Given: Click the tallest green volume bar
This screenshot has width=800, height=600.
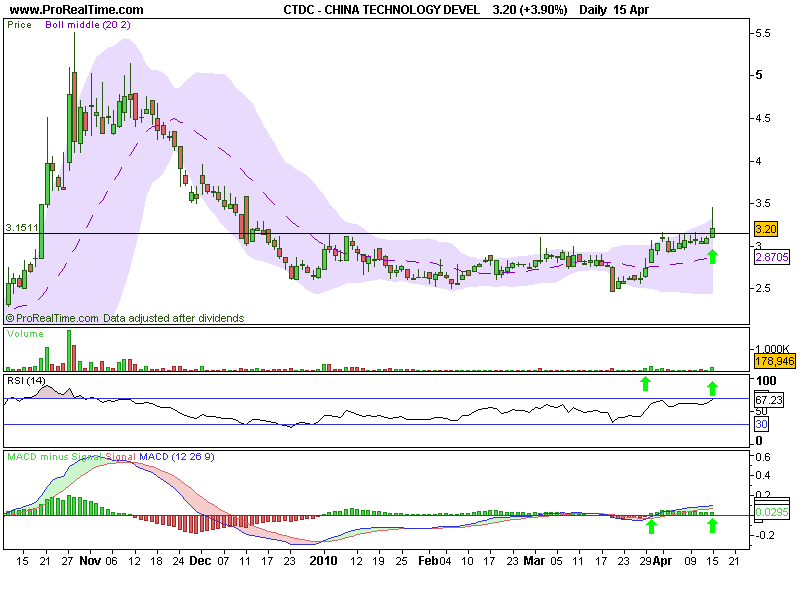Looking at the screenshot, I should pos(69,351).
